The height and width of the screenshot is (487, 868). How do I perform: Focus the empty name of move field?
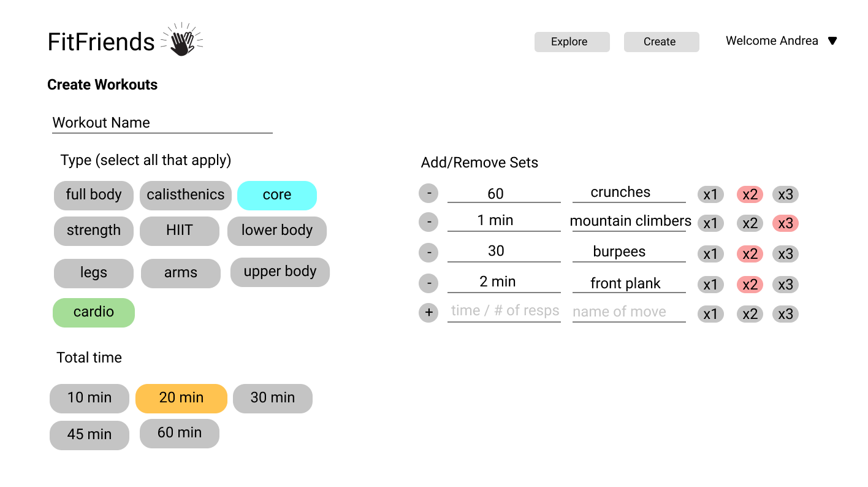[x=628, y=312]
